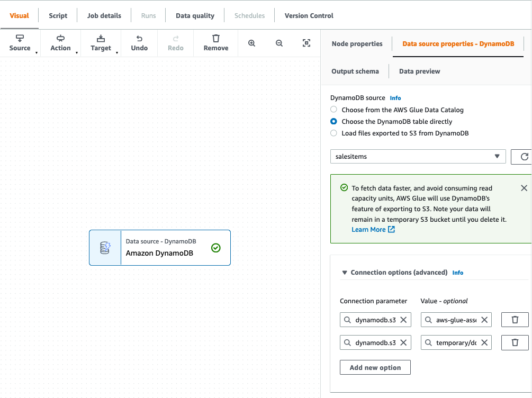Select Choose the DynamoDB table directly
532x398 pixels.
(334, 121)
